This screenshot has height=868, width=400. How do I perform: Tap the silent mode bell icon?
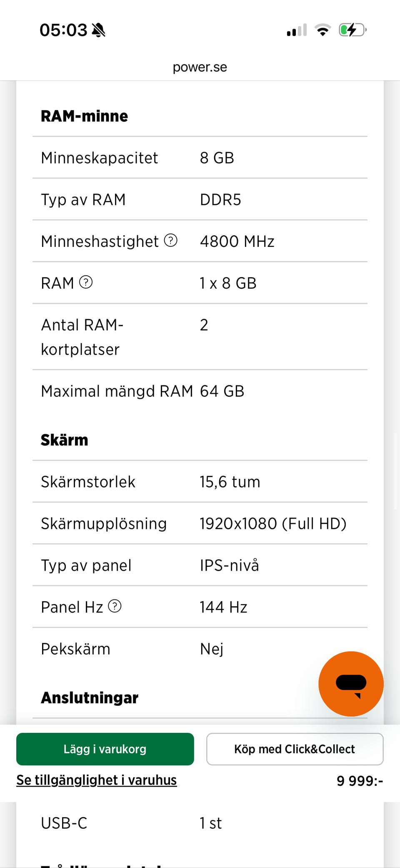(x=99, y=30)
